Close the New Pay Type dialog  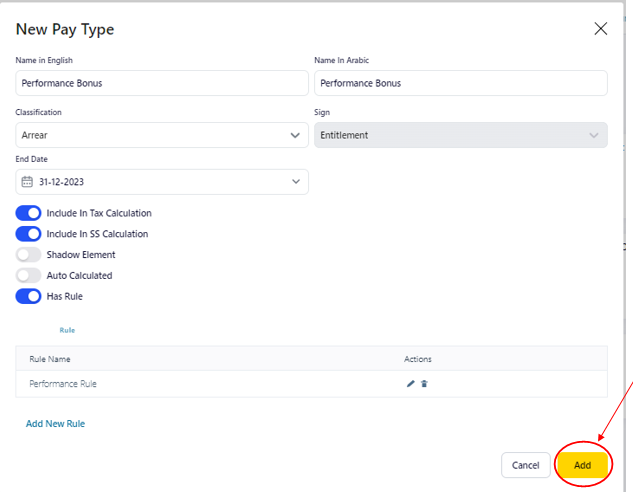tap(600, 29)
